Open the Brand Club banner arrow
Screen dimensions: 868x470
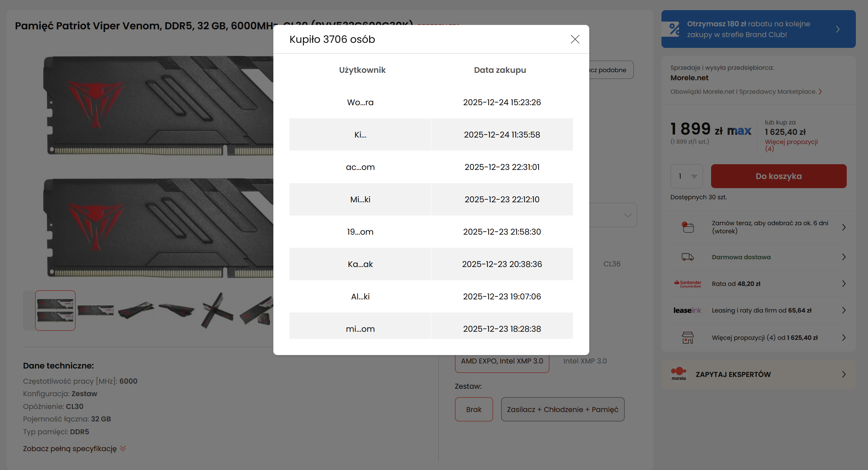pos(838,29)
